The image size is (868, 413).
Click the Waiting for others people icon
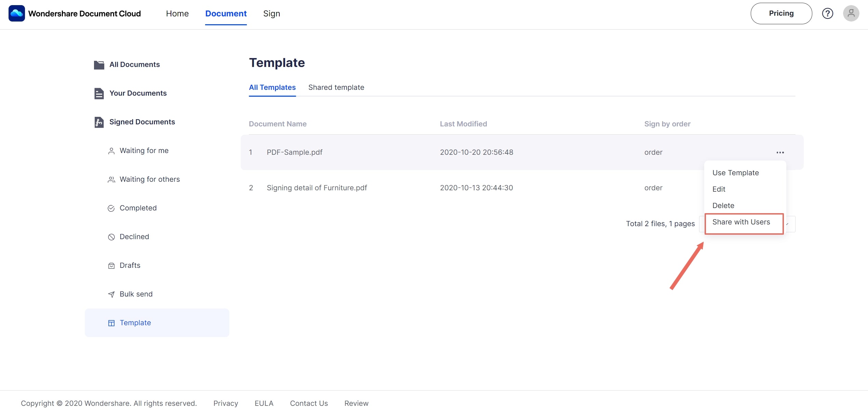(x=111, y=180)
